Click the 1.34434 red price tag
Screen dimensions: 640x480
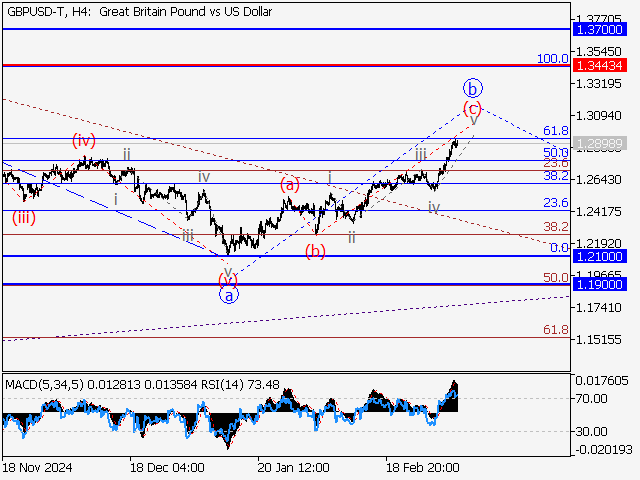[600, 65]
